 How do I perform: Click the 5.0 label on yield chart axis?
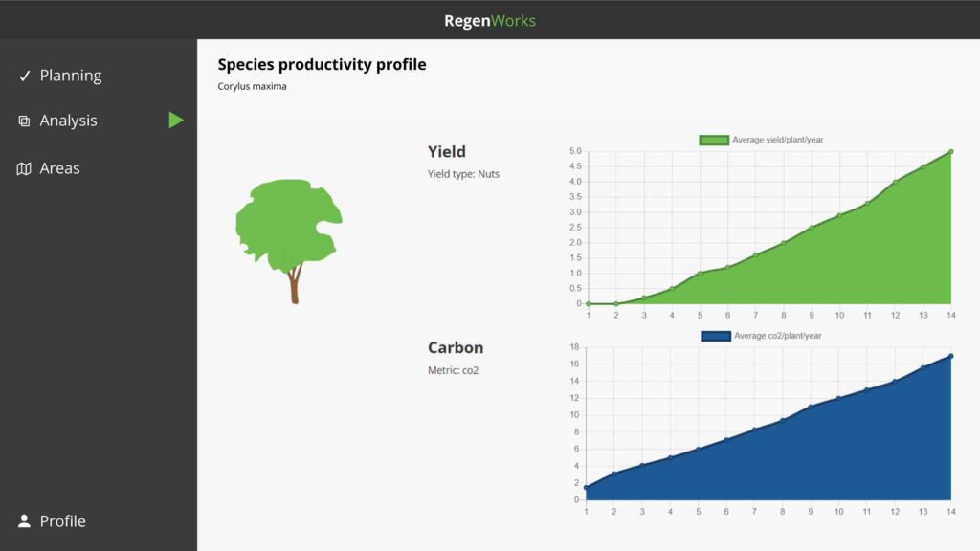coord(575,151)
